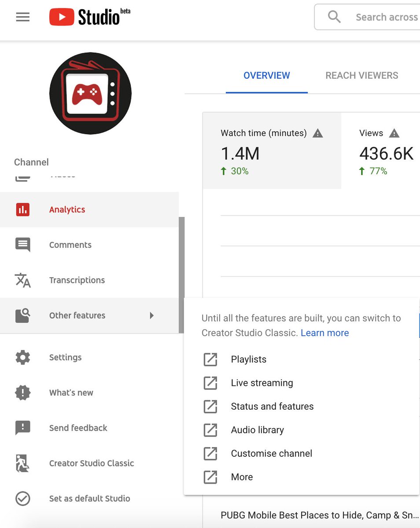
Task: Open Other features menu item
Action: (x=89, y=315)
